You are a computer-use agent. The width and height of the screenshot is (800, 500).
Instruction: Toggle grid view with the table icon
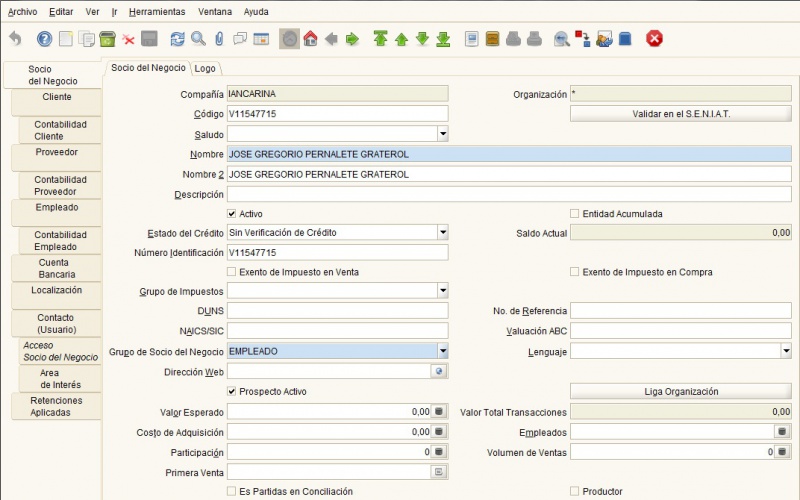261,39
